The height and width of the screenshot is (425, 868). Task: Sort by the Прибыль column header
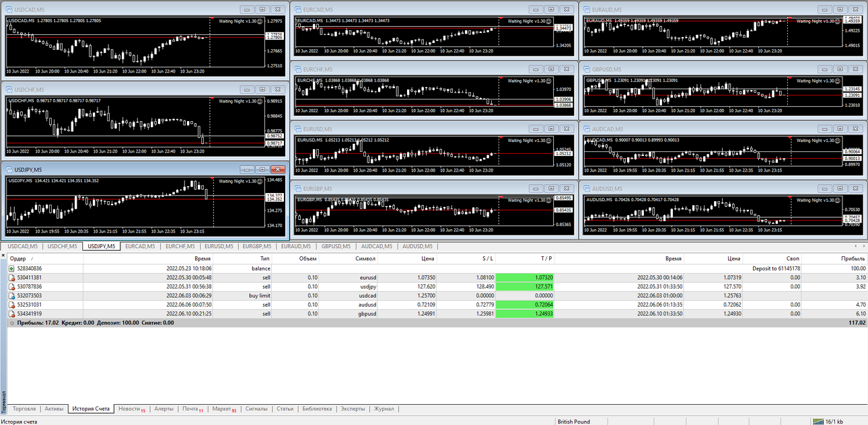point(834,258)
